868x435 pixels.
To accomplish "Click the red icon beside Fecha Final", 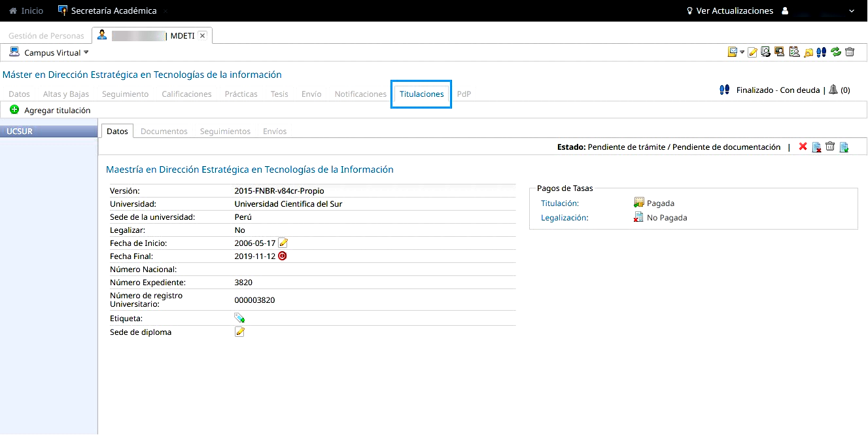I will [x=283, y=256].
